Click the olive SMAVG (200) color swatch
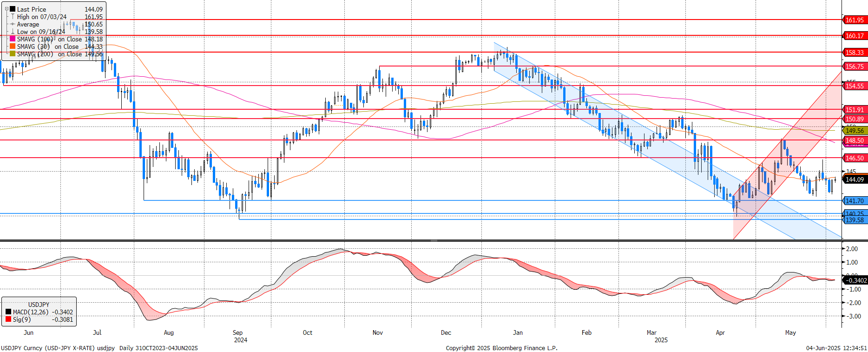Screen dimensions: 868x352 click(x=13, y=54)
